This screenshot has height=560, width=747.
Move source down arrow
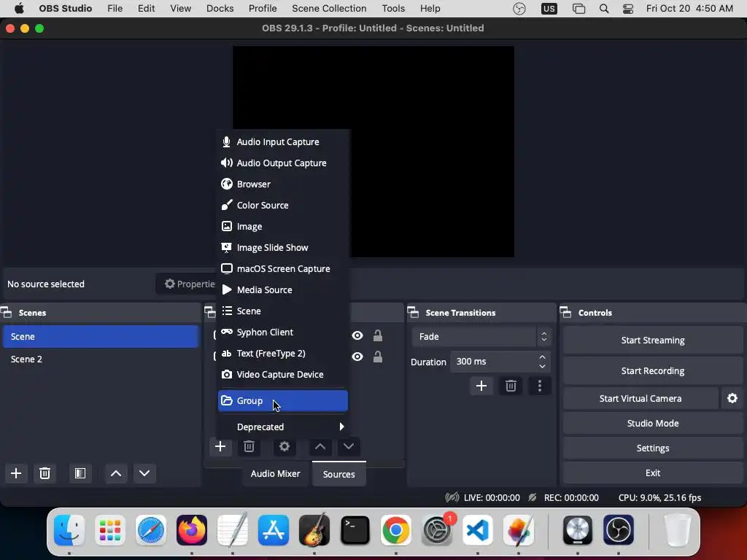pos(349,447)
